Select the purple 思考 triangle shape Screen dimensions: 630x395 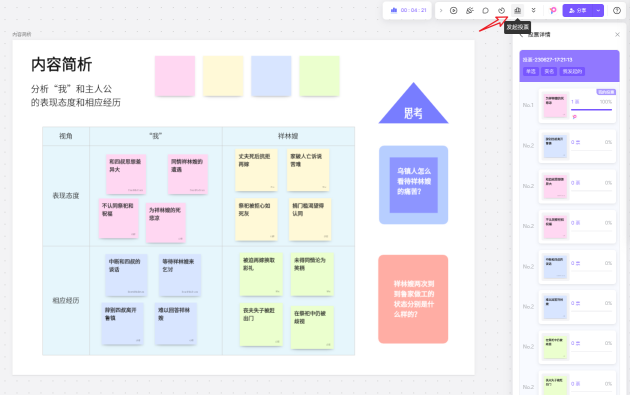click(413, 103)
